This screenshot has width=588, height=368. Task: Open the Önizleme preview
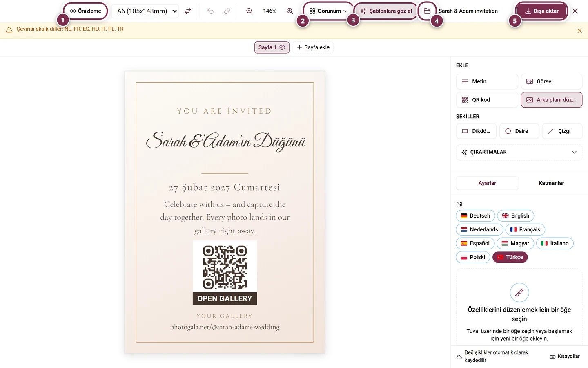coord(86,11)
